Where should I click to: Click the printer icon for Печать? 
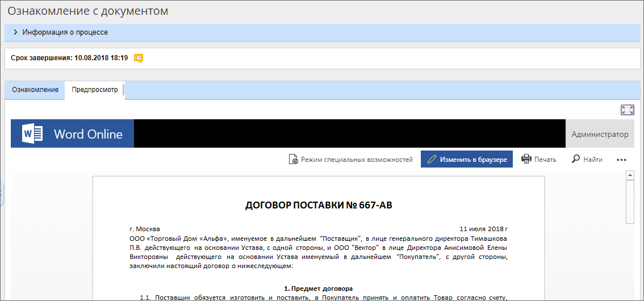point(526,160)
